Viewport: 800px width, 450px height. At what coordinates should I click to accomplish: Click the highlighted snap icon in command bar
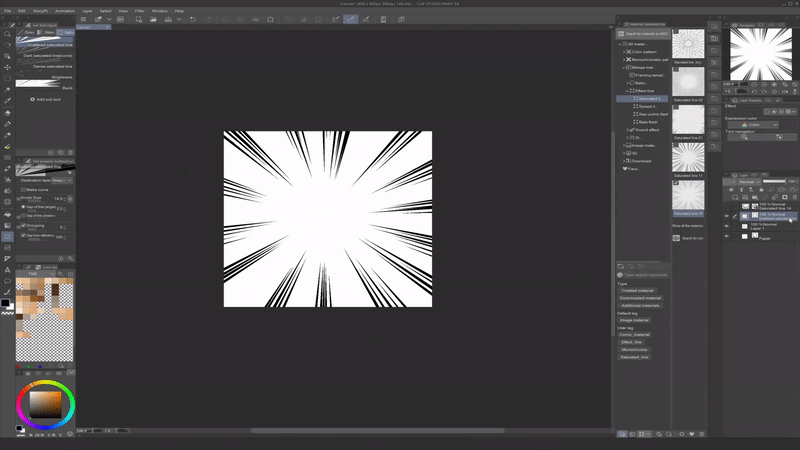coord(351,19)
